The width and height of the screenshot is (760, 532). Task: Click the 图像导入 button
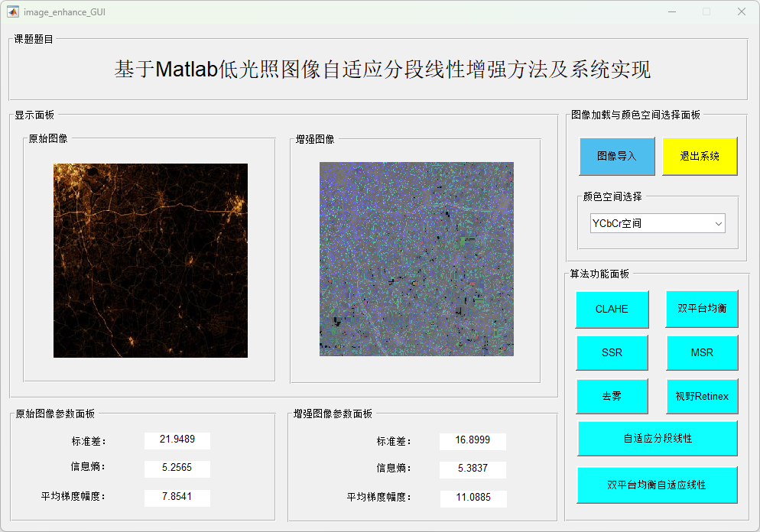pyautogui.click(x=617, y=156)
